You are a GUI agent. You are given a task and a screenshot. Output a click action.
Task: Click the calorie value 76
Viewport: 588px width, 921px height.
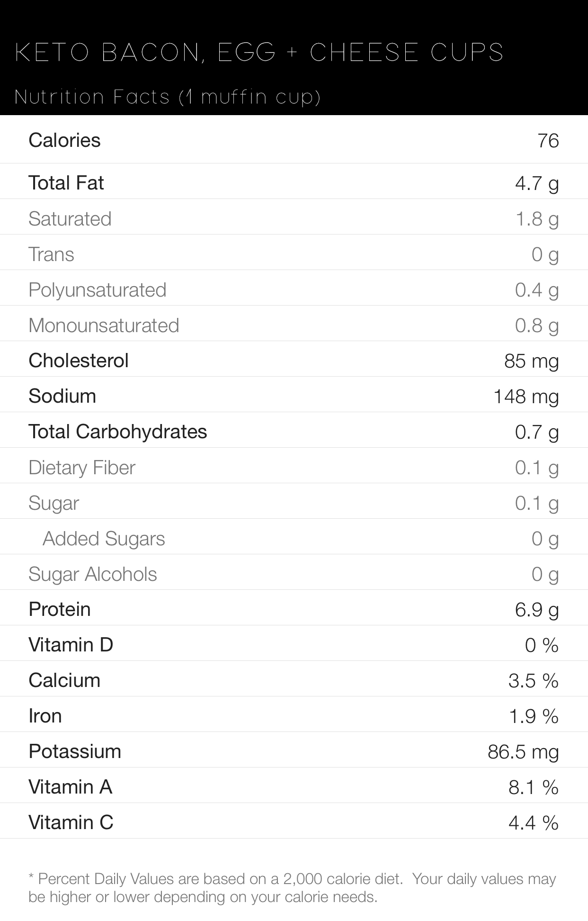(x=548, y=141)
